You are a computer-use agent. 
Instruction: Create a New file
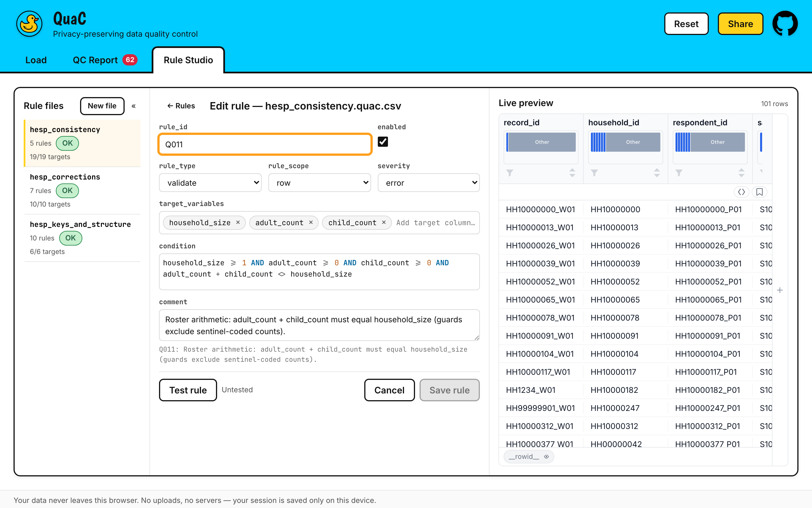(x=102, y=106)
